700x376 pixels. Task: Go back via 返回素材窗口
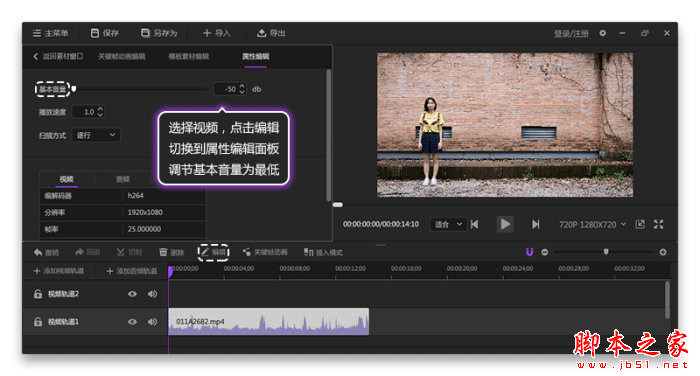pyautogui.click(x=58, y=56)
